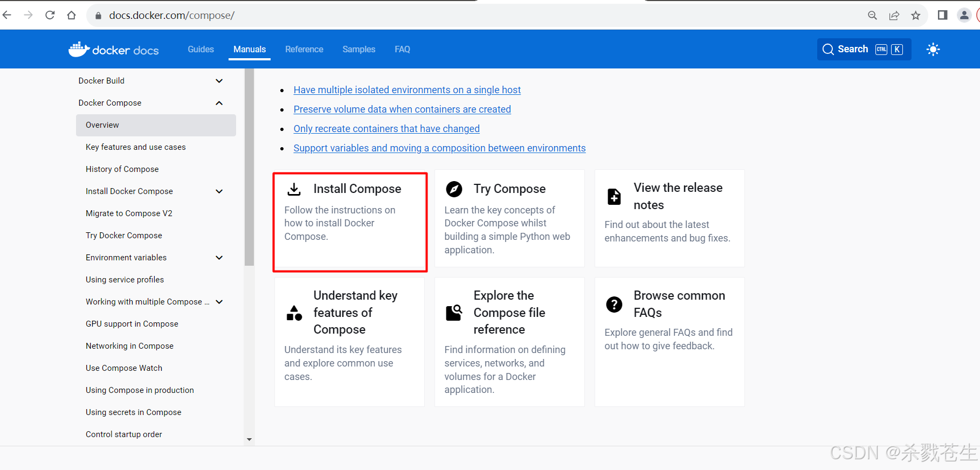Click the share page icon

tap(894, 16)
